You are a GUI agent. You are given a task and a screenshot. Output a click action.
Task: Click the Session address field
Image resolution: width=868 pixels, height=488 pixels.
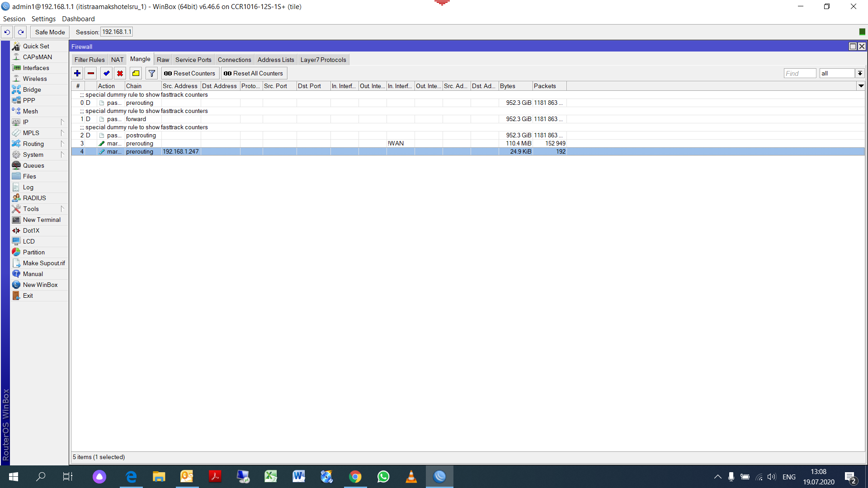point(117,32)
